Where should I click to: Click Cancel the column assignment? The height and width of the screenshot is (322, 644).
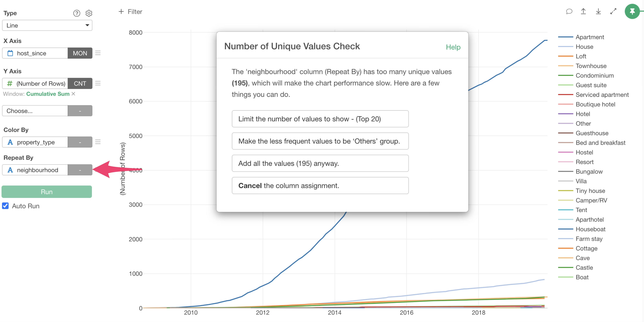click(320, 186)
